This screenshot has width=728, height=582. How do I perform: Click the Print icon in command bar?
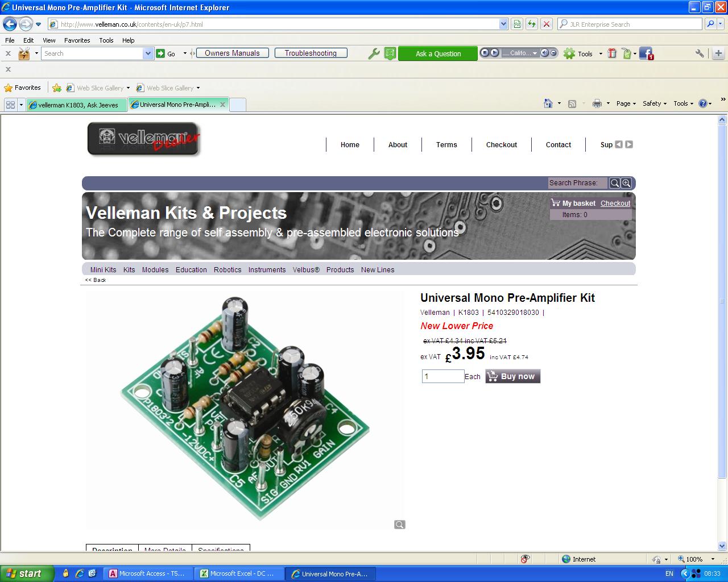(x=597, y=103)
